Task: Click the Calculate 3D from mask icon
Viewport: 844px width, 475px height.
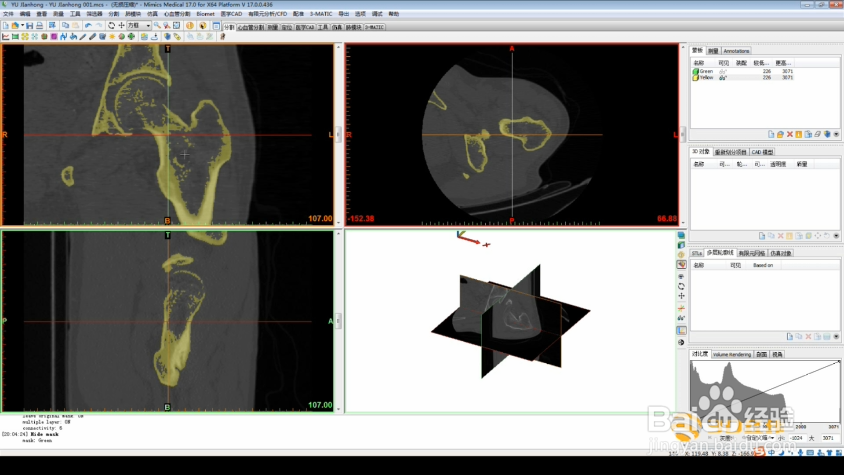Action: 827,134
